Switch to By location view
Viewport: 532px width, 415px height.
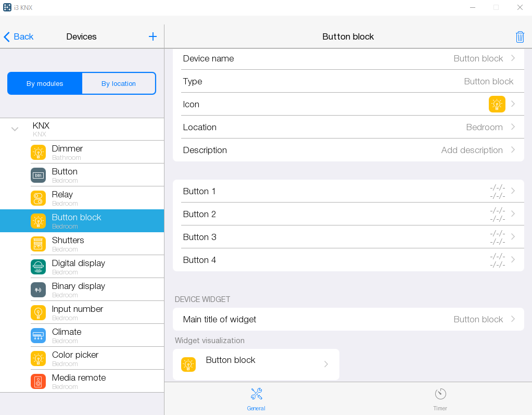[x=119, y=83]
